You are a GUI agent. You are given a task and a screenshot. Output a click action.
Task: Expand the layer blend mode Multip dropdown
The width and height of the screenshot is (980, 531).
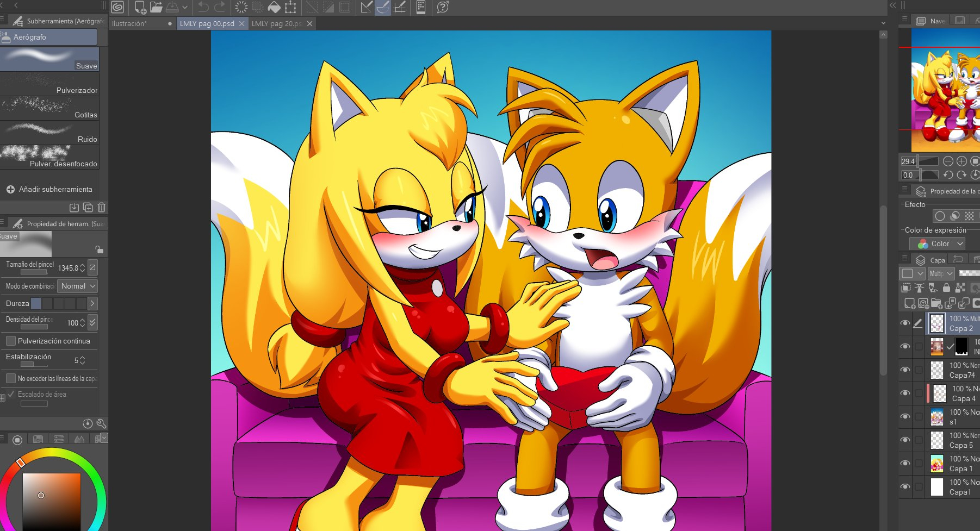click(x=941, y=273)
